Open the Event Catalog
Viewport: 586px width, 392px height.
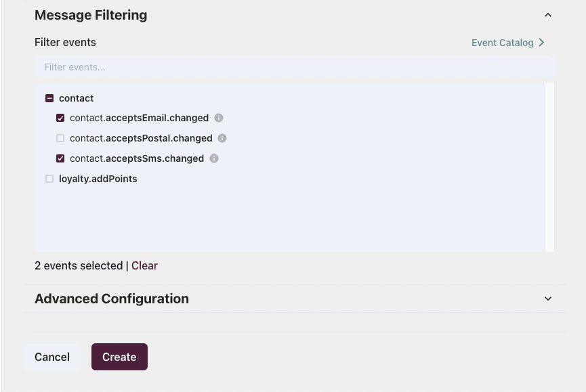coord(501,42)
